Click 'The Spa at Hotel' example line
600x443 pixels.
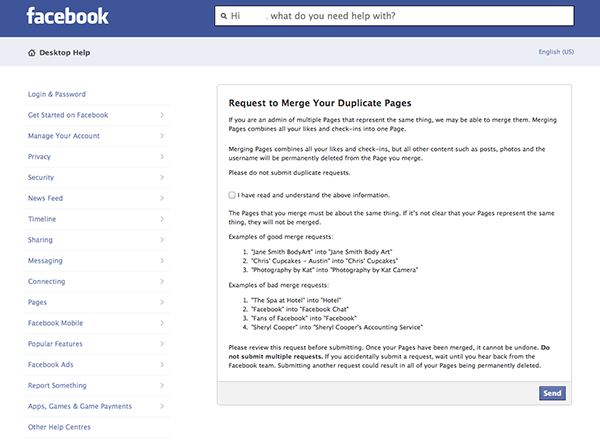tap(296, 300)
